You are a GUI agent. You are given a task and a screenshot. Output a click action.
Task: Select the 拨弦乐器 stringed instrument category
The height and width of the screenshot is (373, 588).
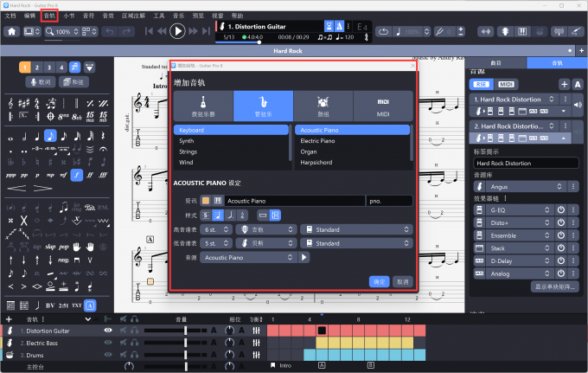(202, 106)
